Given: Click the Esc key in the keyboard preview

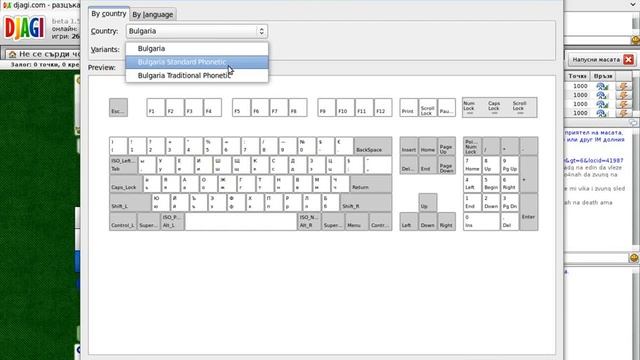Looking at the screenshot, I should click(118, 107).
